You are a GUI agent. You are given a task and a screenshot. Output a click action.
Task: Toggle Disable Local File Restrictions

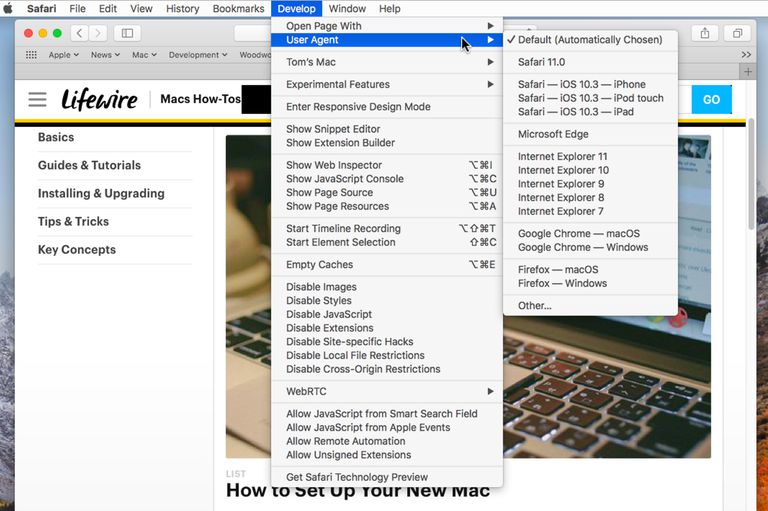tap(387, 356)
